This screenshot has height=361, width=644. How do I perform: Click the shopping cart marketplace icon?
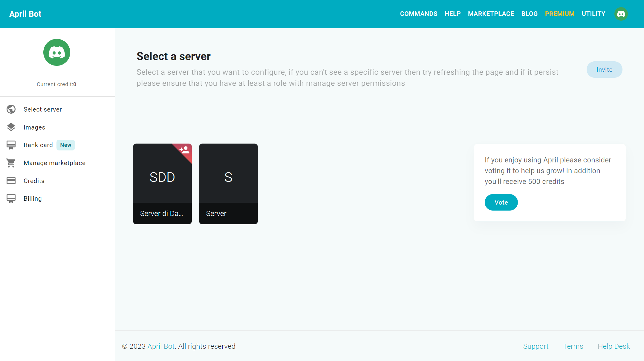click(11, 163)
